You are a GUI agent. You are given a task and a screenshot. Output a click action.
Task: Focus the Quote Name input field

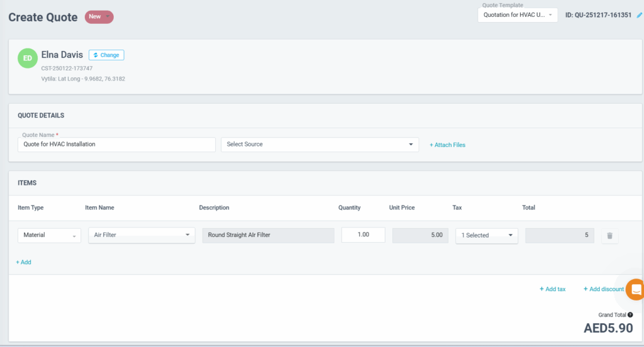(x=116, y=145)
